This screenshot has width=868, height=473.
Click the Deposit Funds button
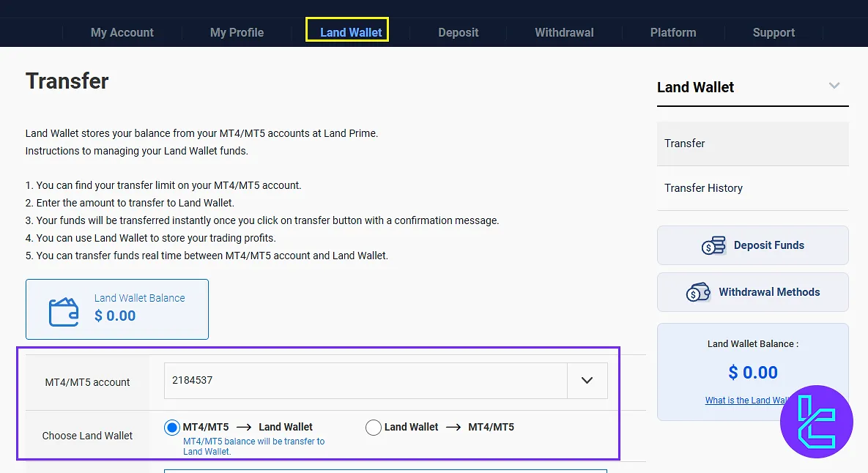752,245
